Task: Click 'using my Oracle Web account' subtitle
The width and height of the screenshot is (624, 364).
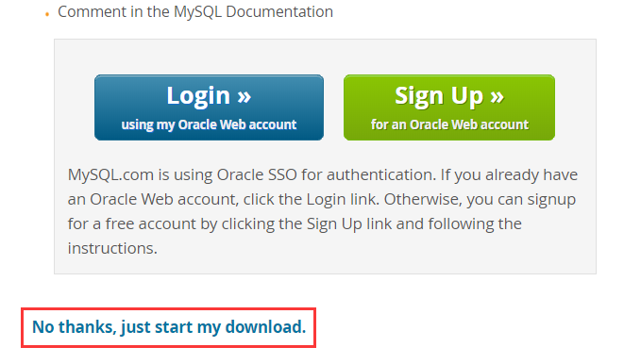Action: click(209, 124)
